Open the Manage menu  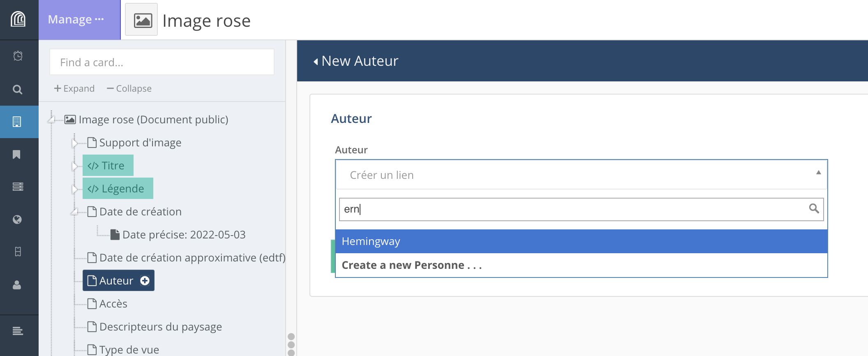pyautogui.click(x=76, y=19)
